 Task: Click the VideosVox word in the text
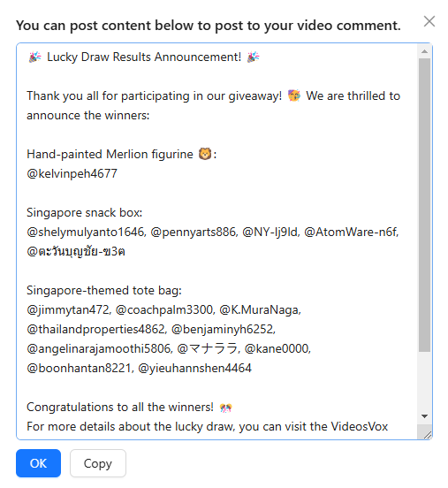360,426
